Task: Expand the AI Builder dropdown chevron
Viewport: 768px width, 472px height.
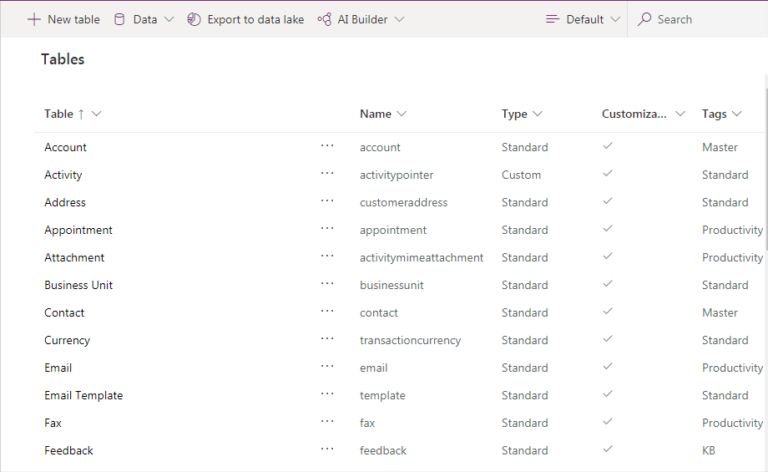Action: point(399,19)
